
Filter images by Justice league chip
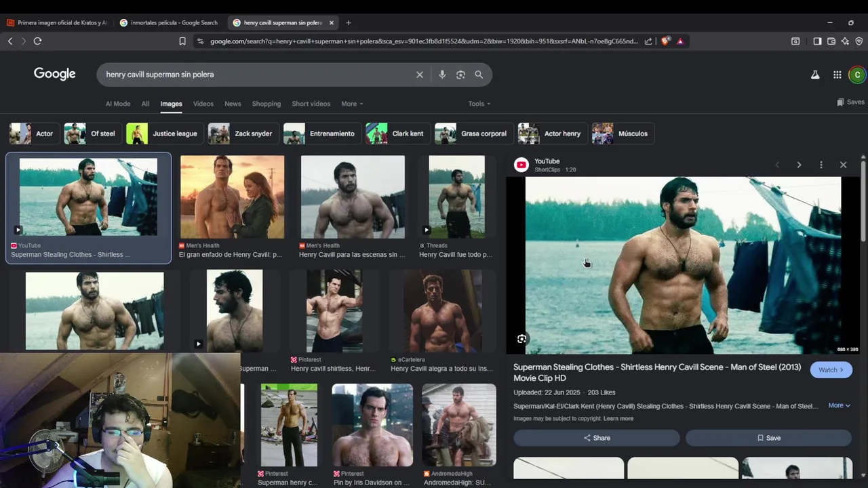point(165,134)
